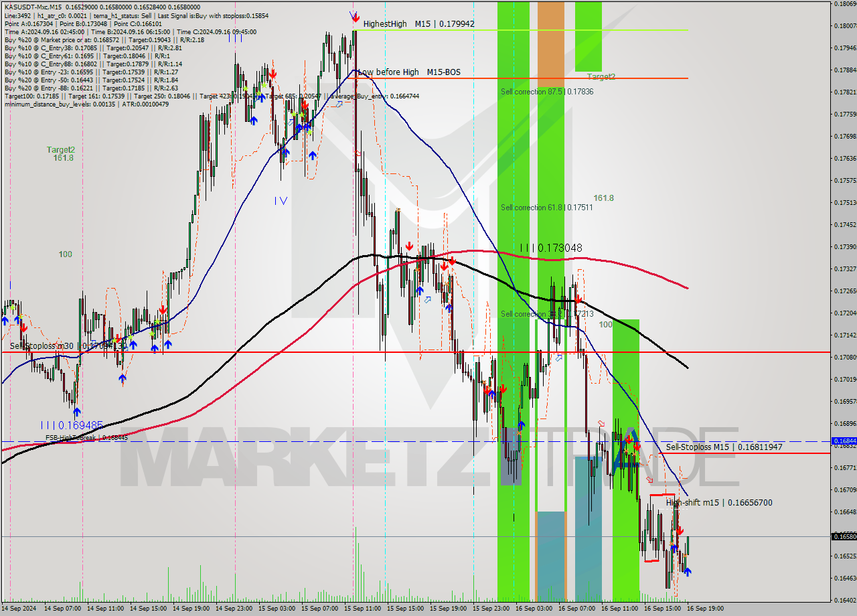Click the 'HighestHigh M15 | 0.179942' label
This screenshot has height=616, width=857.
(419, 23)
